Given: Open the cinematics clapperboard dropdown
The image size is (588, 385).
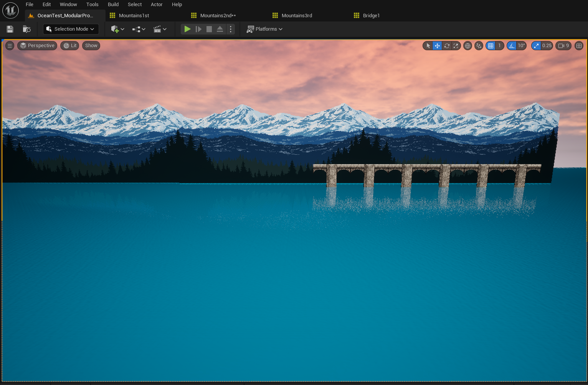Looking at the screenshot, I should click(x=160, y=29).
